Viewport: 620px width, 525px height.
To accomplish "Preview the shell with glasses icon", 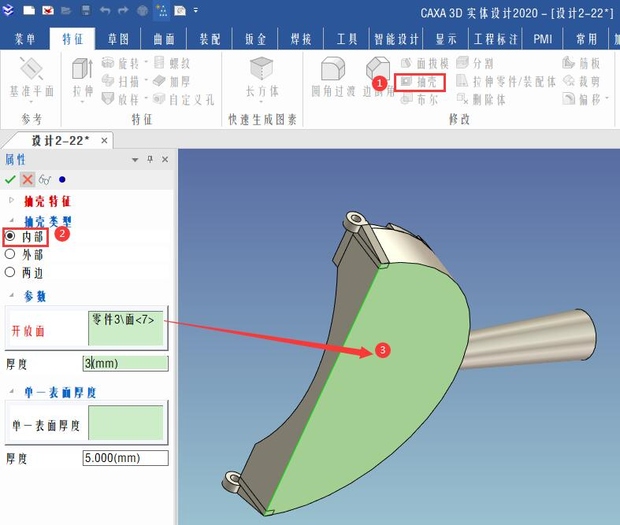I will click(45, 180).
